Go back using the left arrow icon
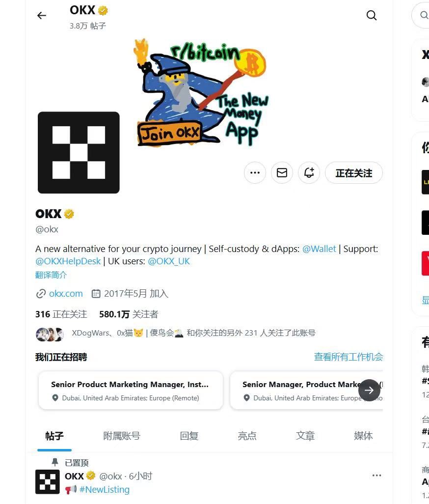The image size is (429, 504). (42, 15)
